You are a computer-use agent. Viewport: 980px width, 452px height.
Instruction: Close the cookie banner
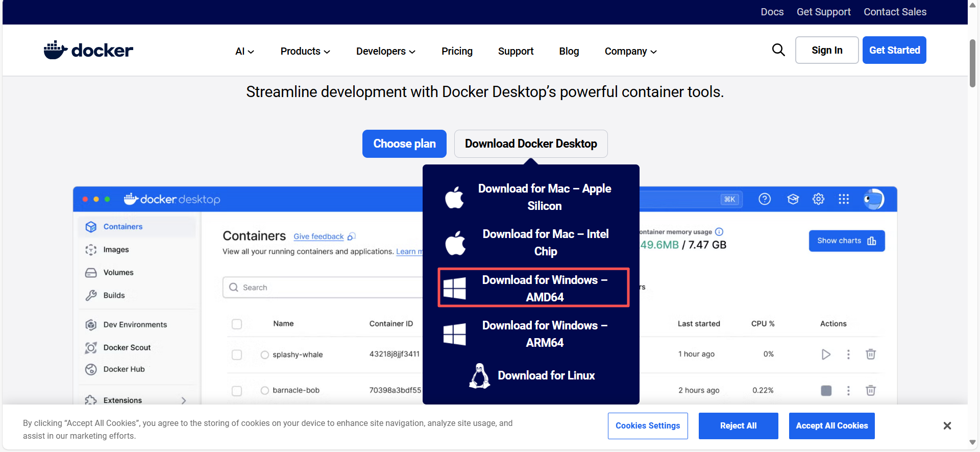coord(947,426)
